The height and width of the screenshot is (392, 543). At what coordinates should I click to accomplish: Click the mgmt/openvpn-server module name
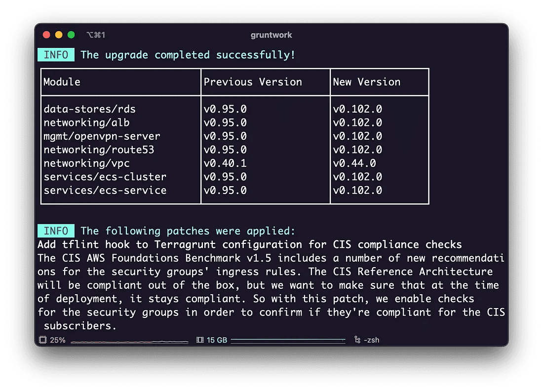click(102, 136)
